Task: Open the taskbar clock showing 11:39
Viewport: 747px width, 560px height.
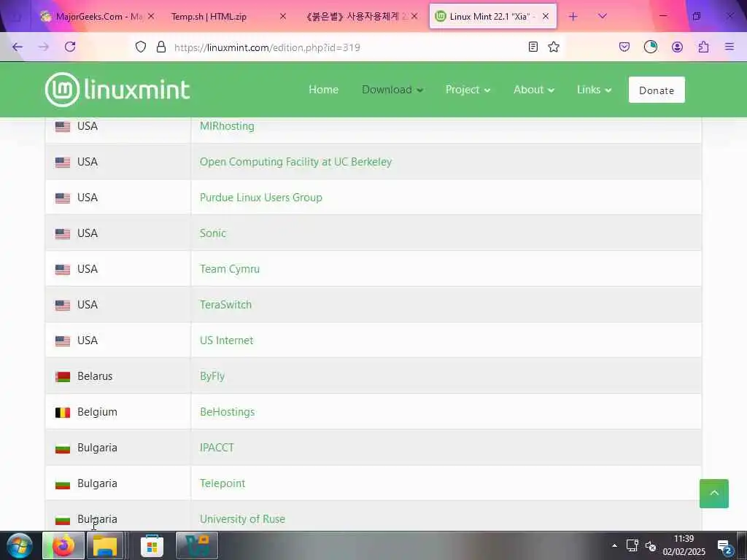Action: tap(684, 545)
